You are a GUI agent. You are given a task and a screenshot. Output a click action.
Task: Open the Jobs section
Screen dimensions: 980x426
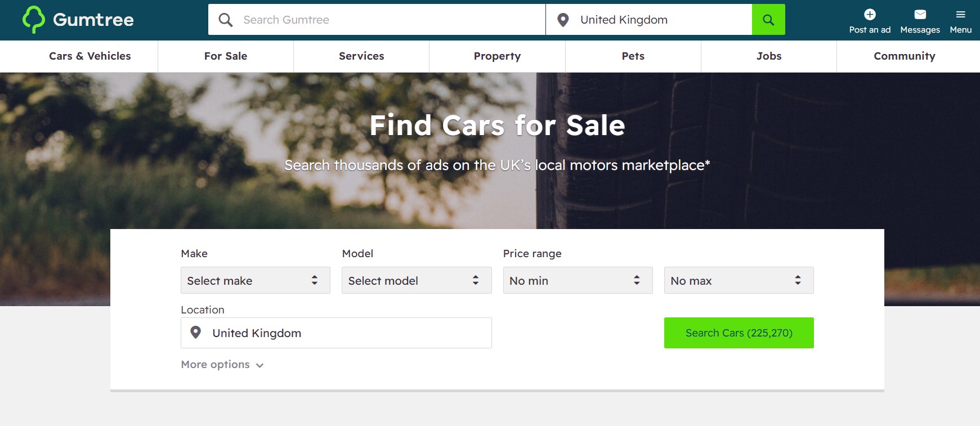pos(768,56)
